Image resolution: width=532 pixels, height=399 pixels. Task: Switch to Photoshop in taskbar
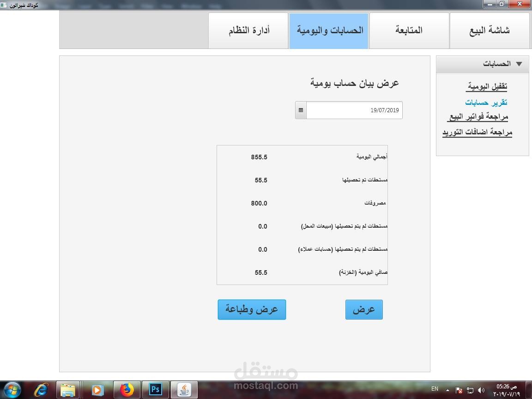[155, 390]
